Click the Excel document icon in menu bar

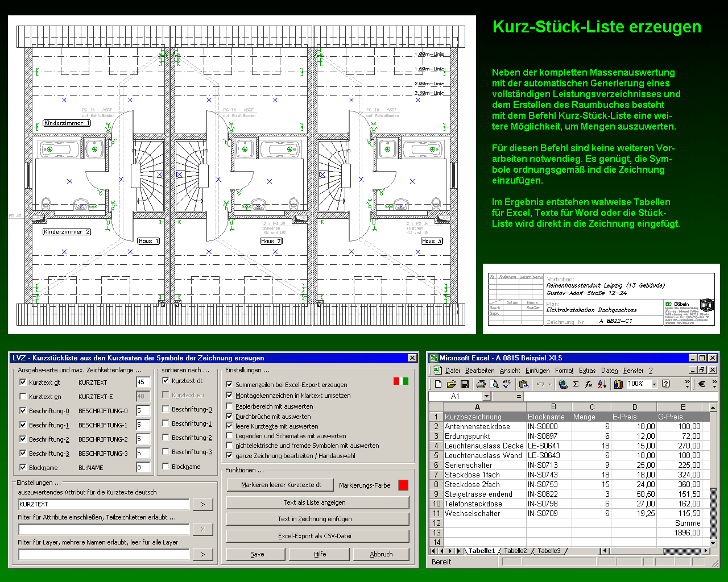pos(437,370)
